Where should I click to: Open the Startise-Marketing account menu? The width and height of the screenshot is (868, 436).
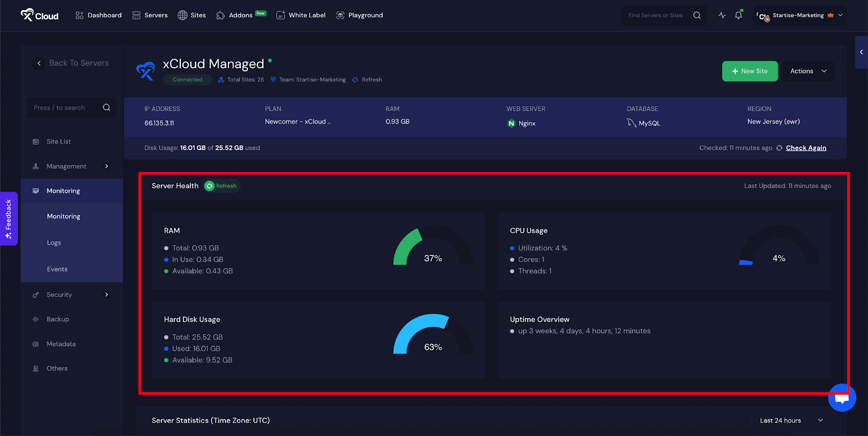[x=800, y=15]
